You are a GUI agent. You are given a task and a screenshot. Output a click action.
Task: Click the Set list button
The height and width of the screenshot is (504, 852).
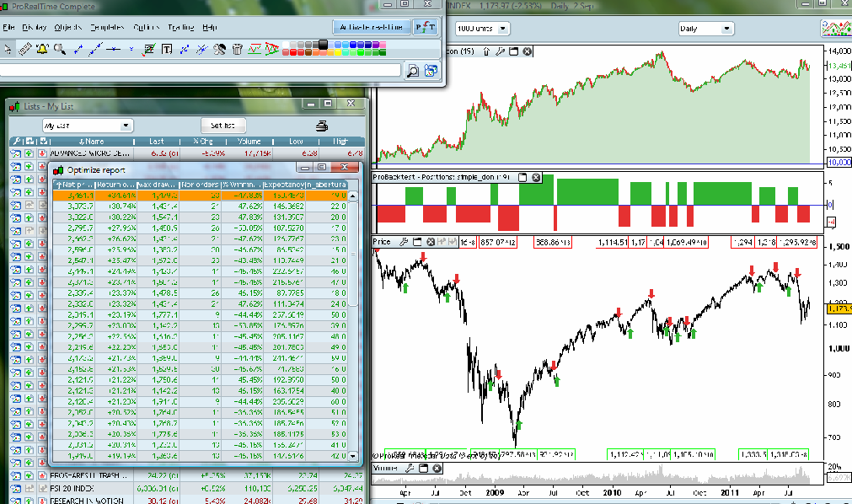point(223,126)
